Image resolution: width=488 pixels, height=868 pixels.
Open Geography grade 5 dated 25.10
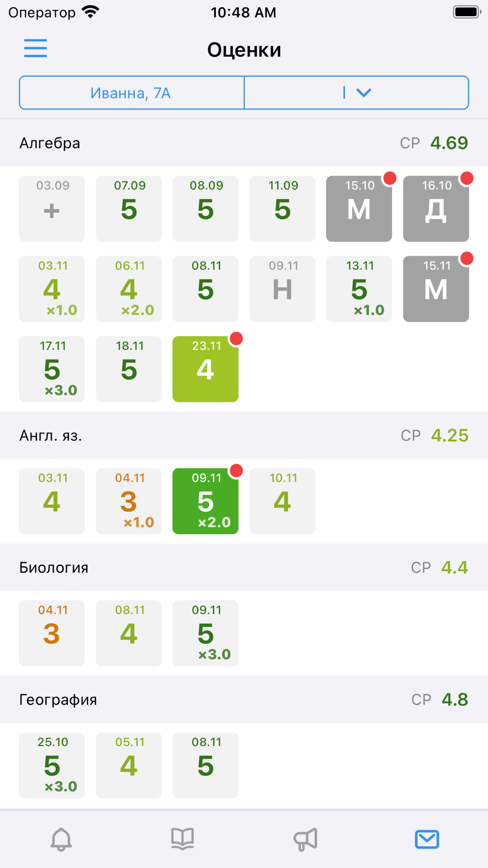pyautogui.click(x=52, y=765)
